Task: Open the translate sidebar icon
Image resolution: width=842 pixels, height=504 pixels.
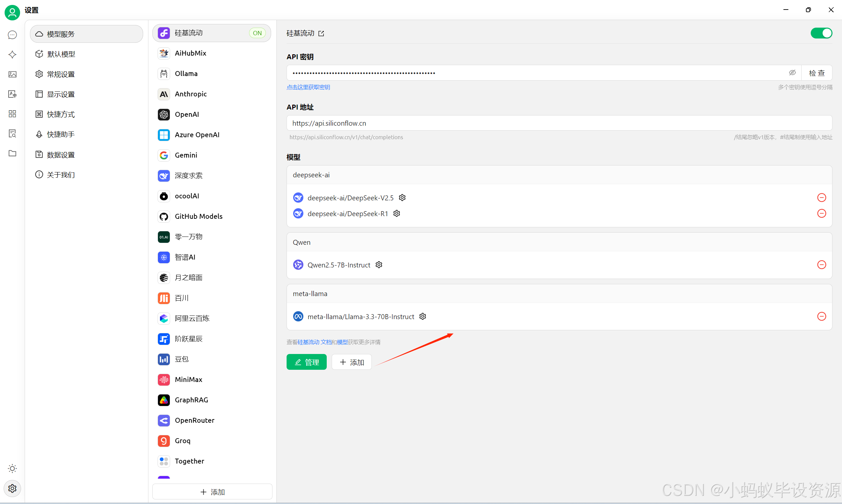Action: 12,94
